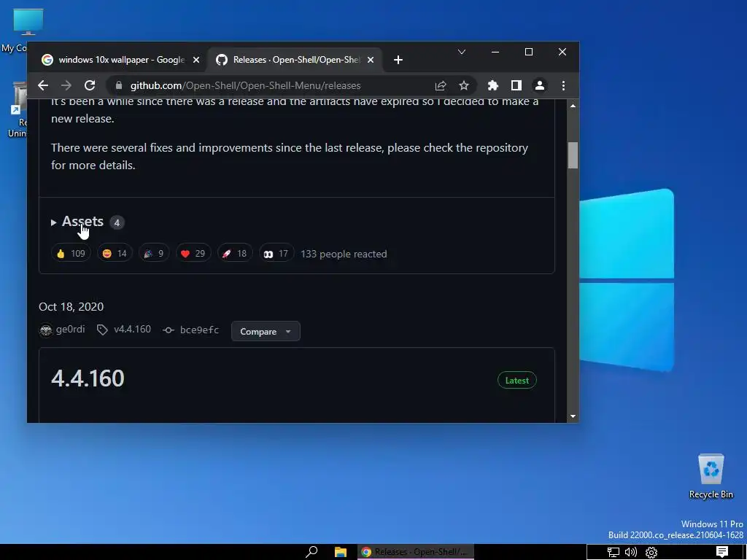This screenshot has width=747, height=560.
Task: Go back to the previous page
Action: pos(43,86)
